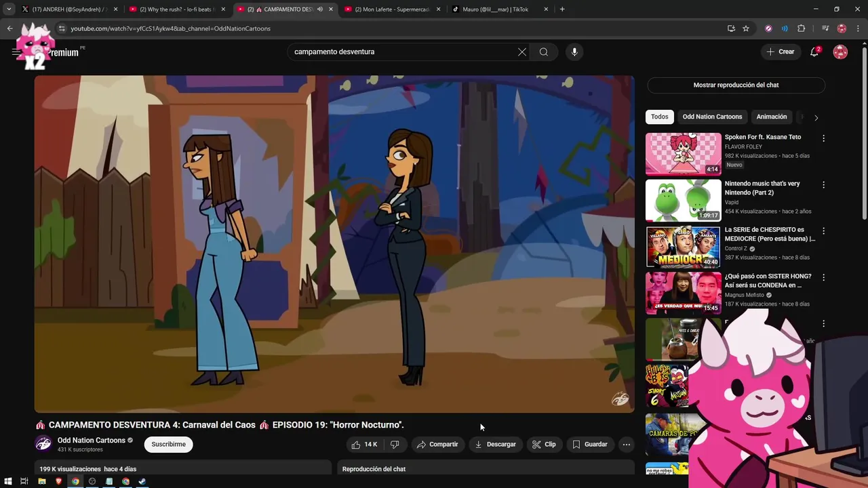Clear the YouTube search box text
868x488 pixels.
522,52
